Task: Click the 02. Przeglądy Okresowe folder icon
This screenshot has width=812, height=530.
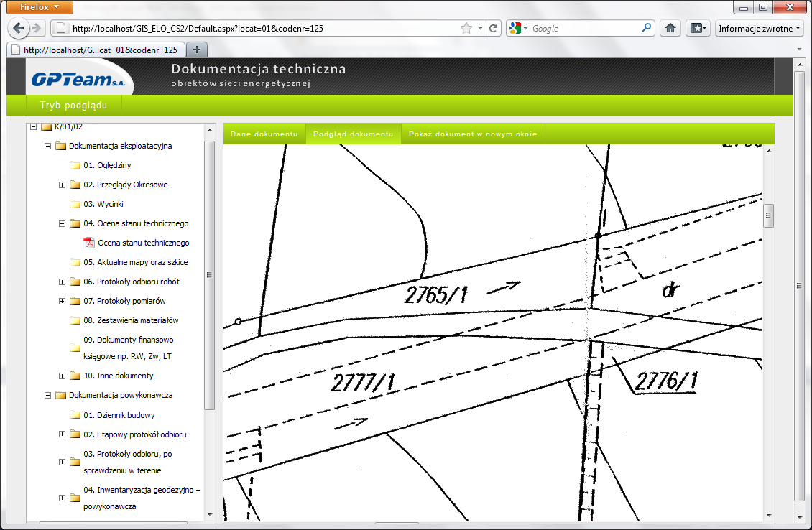Action: [75, 185]
